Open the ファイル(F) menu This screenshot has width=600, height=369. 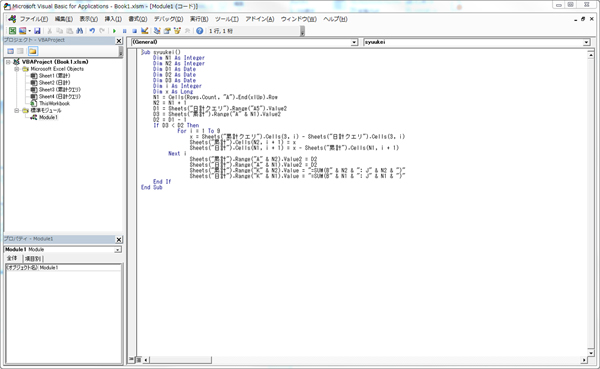(34, 19)
